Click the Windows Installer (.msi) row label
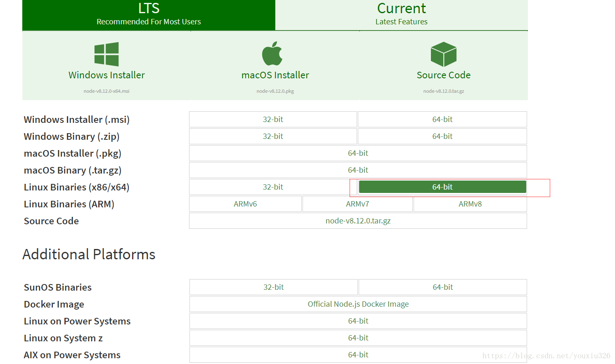Screen dimensions: 615x364 [77, 120]
